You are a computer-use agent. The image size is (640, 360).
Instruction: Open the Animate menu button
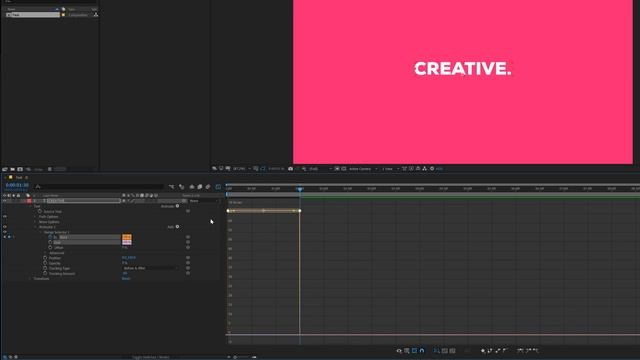click(177, 206)
